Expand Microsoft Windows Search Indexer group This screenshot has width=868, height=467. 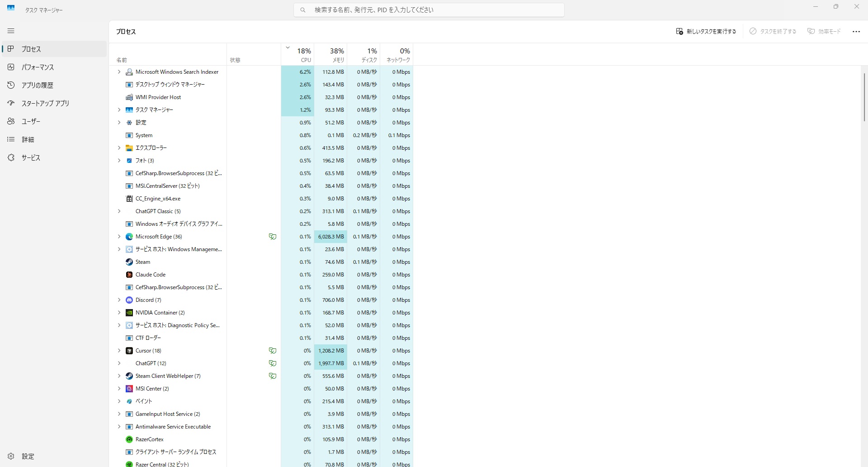pyautogui.click(x=119, y=72)
